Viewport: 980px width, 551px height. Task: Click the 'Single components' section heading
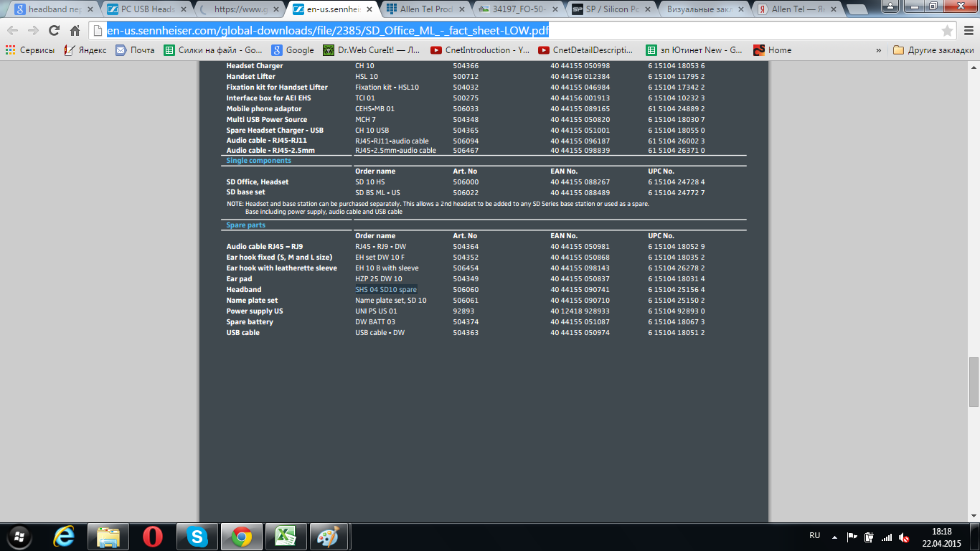tap(259, 161)
